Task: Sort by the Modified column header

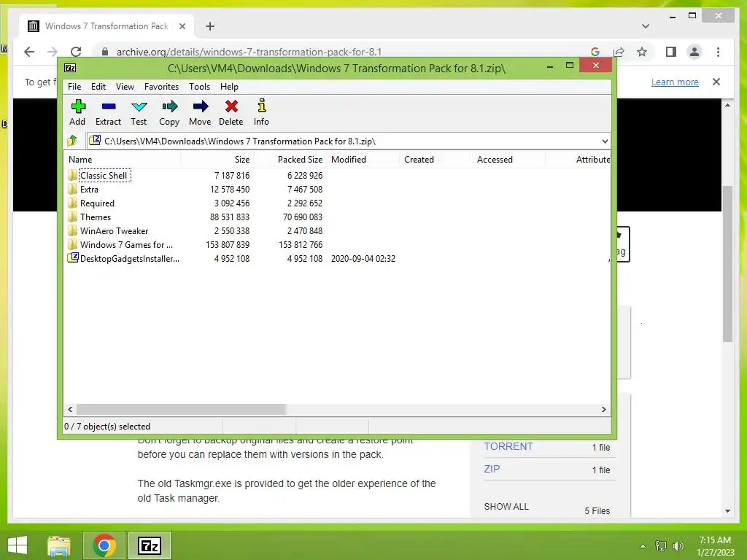Action: 363,160
